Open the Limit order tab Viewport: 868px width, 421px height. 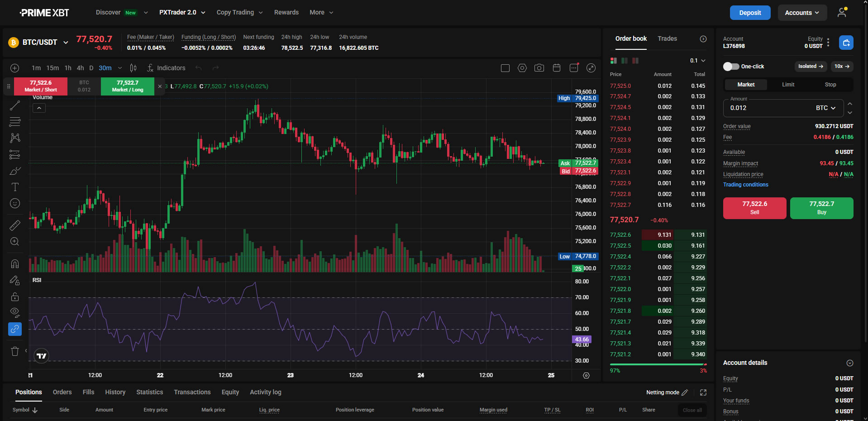(x=788, y=85)
